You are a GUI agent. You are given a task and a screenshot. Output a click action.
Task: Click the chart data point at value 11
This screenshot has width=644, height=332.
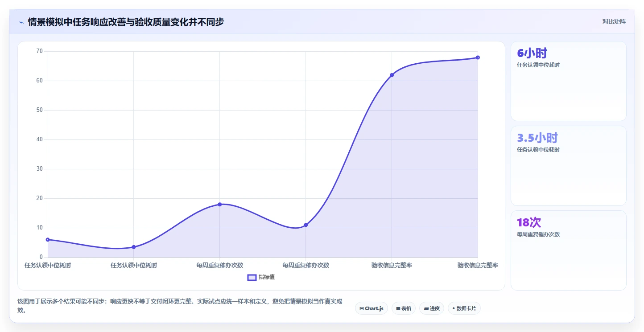coord(306,225)
